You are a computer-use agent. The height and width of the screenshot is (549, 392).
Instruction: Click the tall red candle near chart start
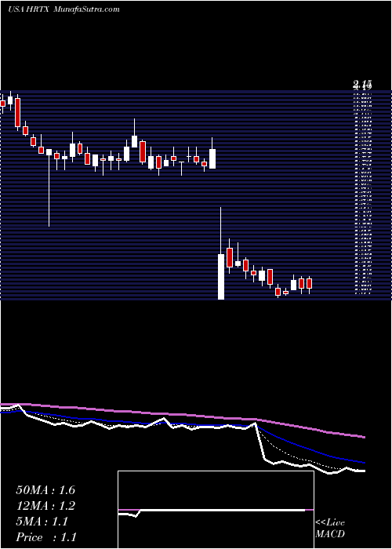click(x=17, y=112)
